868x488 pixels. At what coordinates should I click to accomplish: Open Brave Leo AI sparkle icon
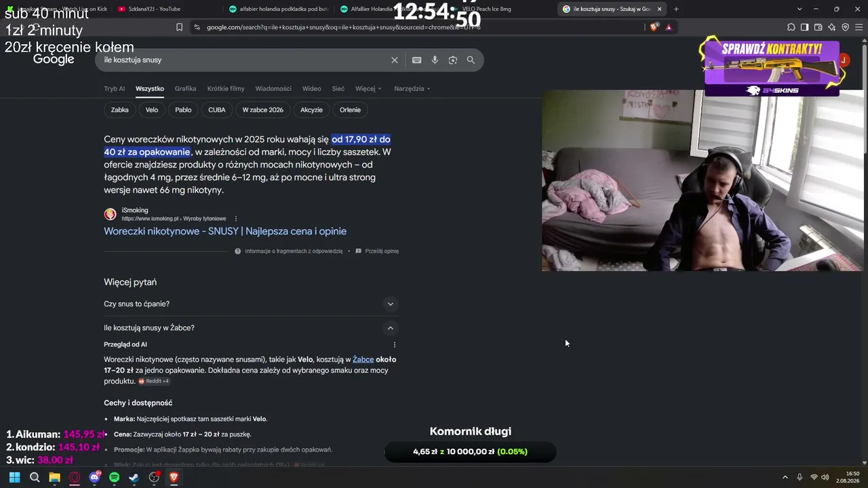tap(831, 27)
